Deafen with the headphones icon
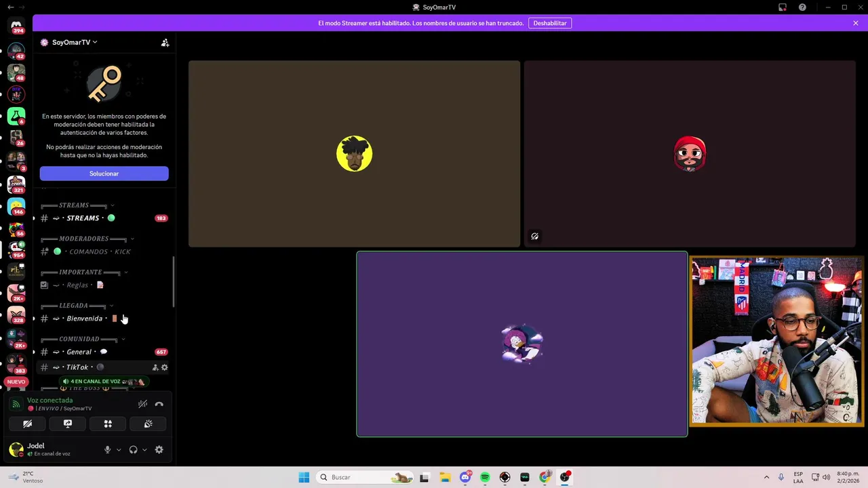868x488 pixels. 133,449
